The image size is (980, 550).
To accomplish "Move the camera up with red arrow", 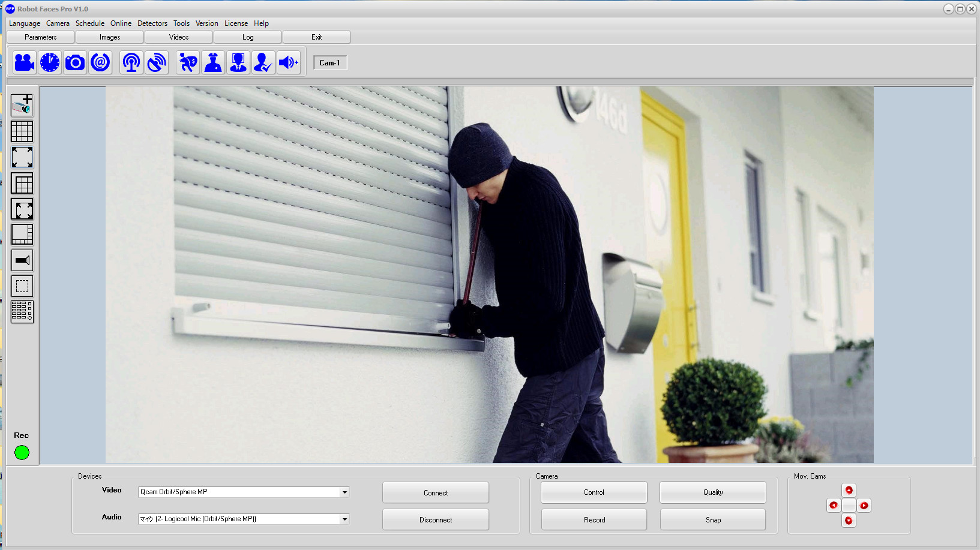I will coord(849,491).
